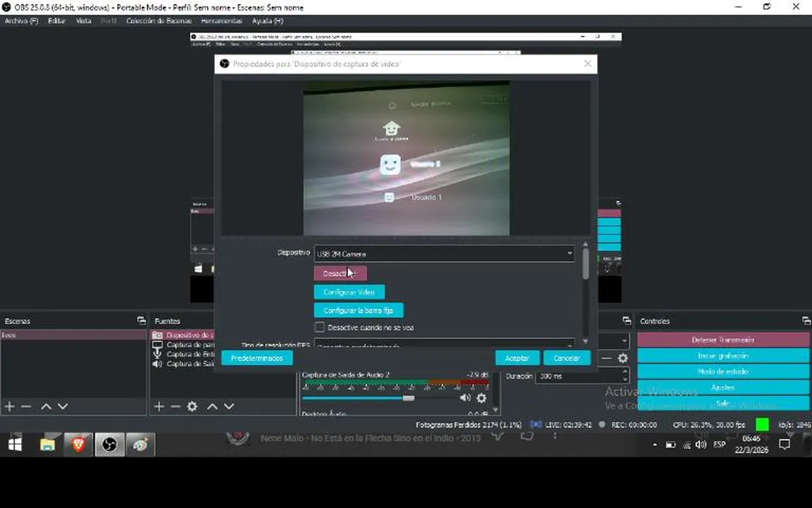Switch to OBS taskbar icon
This screenshot has width=812, height=508.
click(109, 445)
